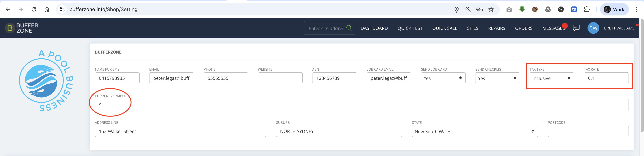644x156 pixels.
Task: Click the Buffer Zone logo
Action: coord(22,28)
